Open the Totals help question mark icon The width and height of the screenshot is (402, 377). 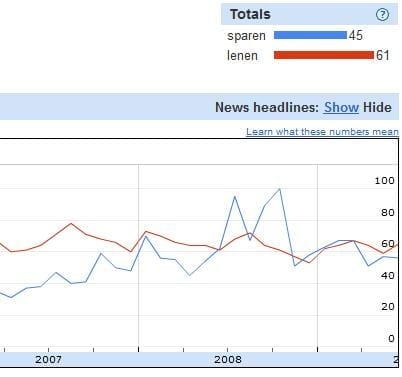coord(382,14)
